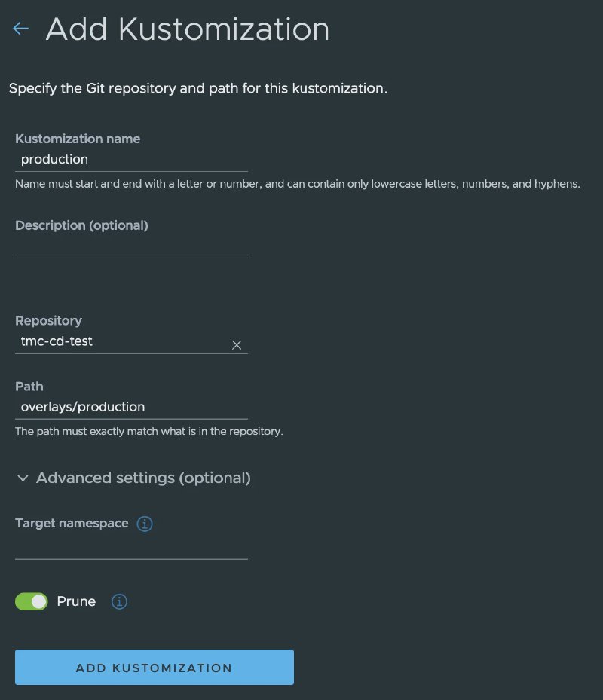Viewport: 603px width, 700px height.
Task: Focus the Kustomization name field
Action: pos(131,160)
